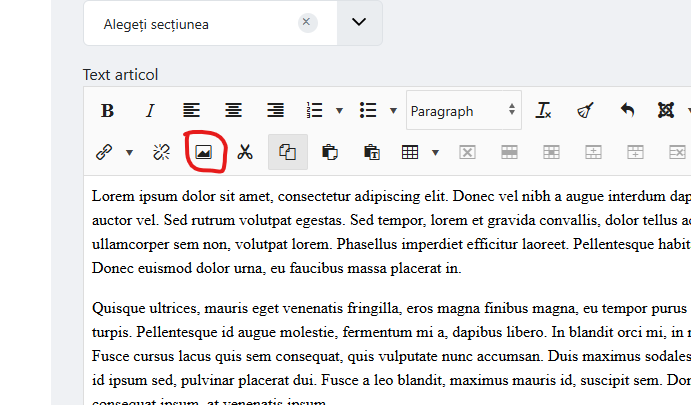
Task: Center align the text
Action: 233,111
